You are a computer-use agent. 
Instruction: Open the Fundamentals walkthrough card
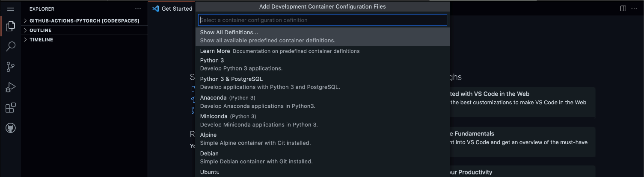(522, 142)
